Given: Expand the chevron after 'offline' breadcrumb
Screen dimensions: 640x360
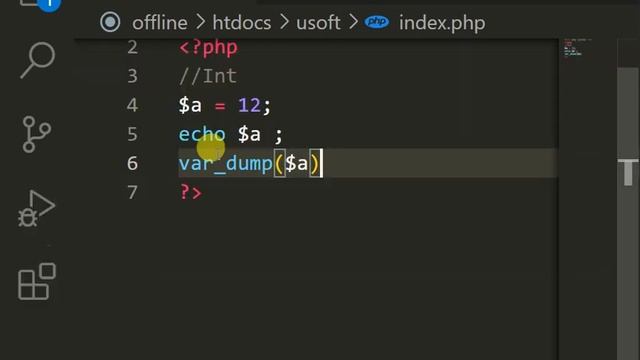Looking at the screenshot, I should coord(200,22).
